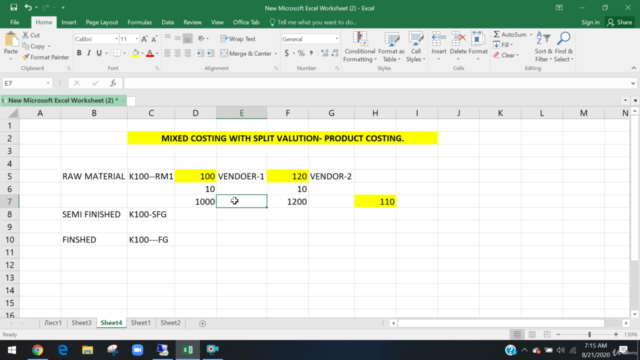
Task: Click the Orientation text angle icon
Action: pos(201,39)
